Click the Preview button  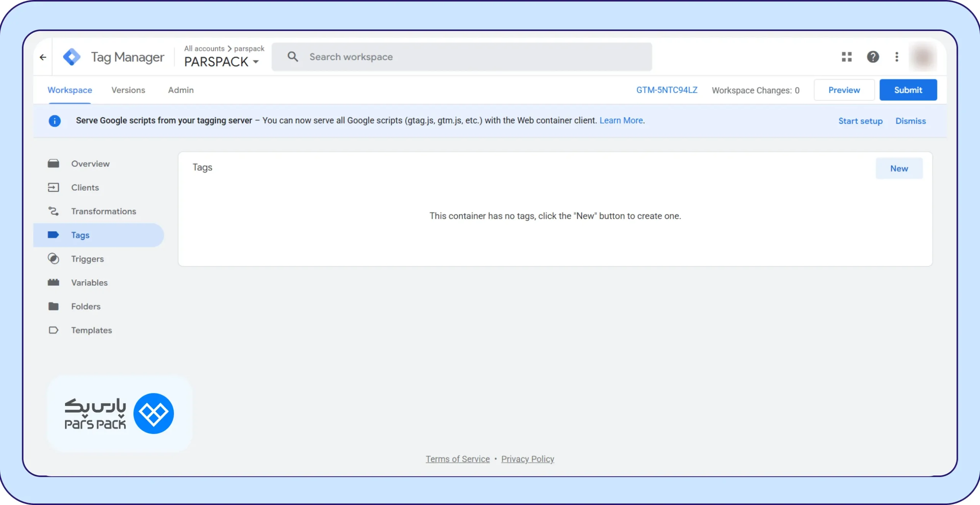pyautogui.click(x=844, y=90)
